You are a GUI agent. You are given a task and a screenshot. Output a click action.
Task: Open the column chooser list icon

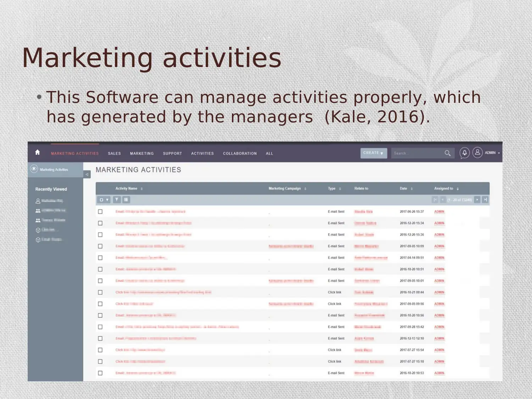(126, 200)
